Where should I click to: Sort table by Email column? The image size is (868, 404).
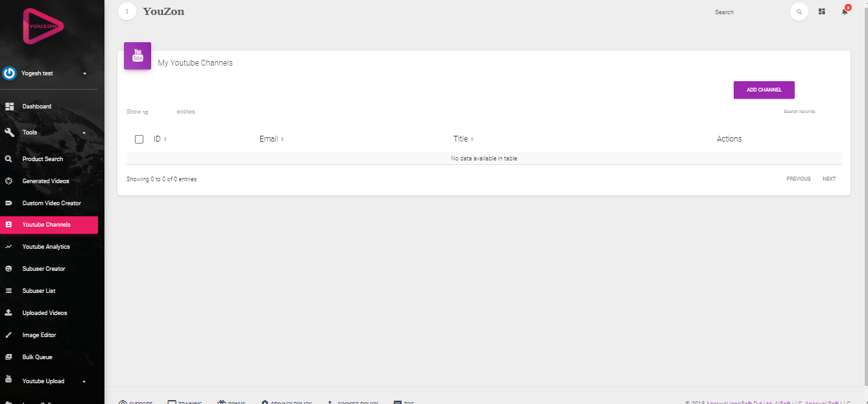coord(272,139)
